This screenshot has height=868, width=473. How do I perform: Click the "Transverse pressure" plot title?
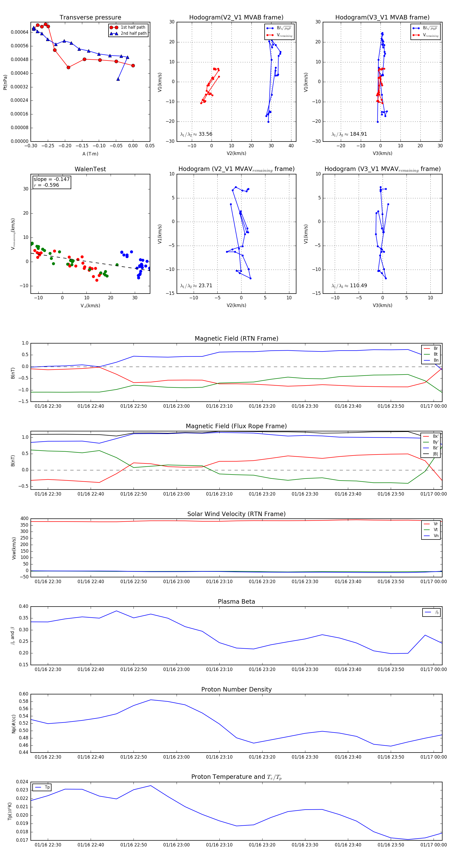[x=90, y=18]
